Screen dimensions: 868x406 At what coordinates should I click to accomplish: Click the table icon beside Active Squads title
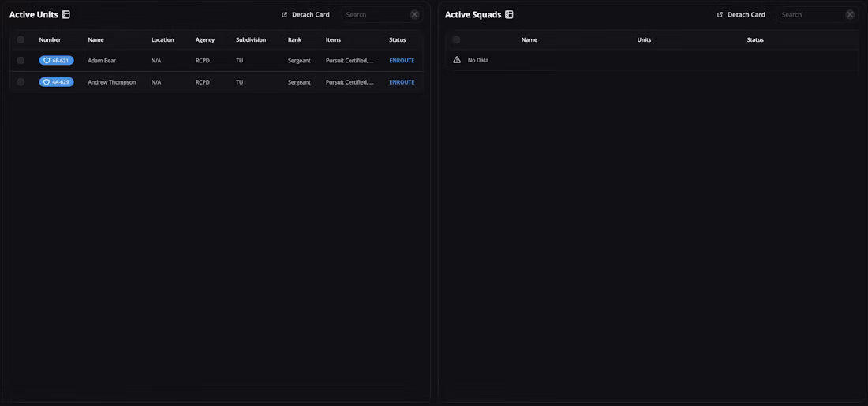click(509, 15)
